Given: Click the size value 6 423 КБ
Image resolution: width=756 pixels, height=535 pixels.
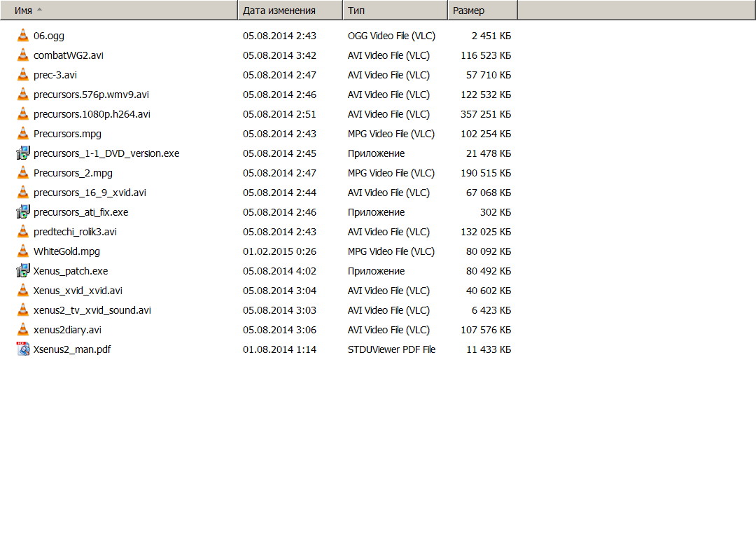Looking at the screenshot, I should tap(491, 311).
